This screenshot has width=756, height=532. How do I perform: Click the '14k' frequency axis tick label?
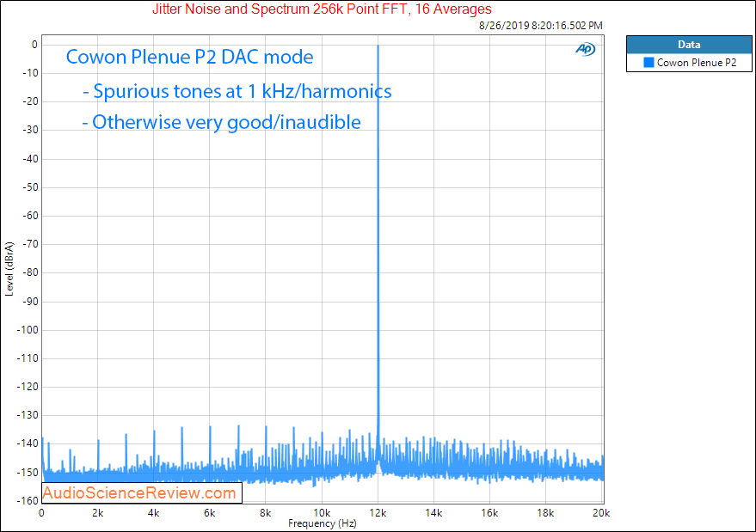coord(433,513)
